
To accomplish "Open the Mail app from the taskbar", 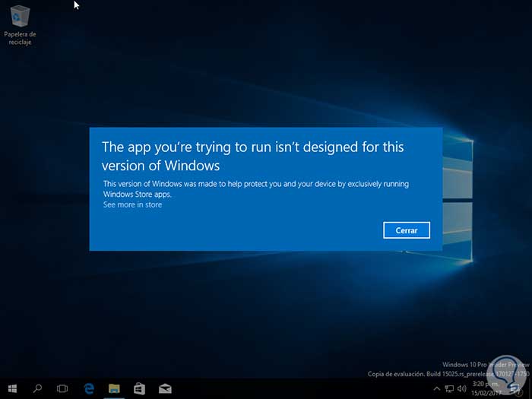I will (165, 388).
